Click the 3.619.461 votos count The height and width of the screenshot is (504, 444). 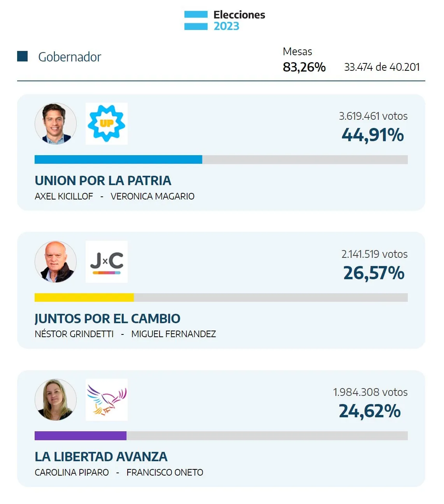click(373, 116)
